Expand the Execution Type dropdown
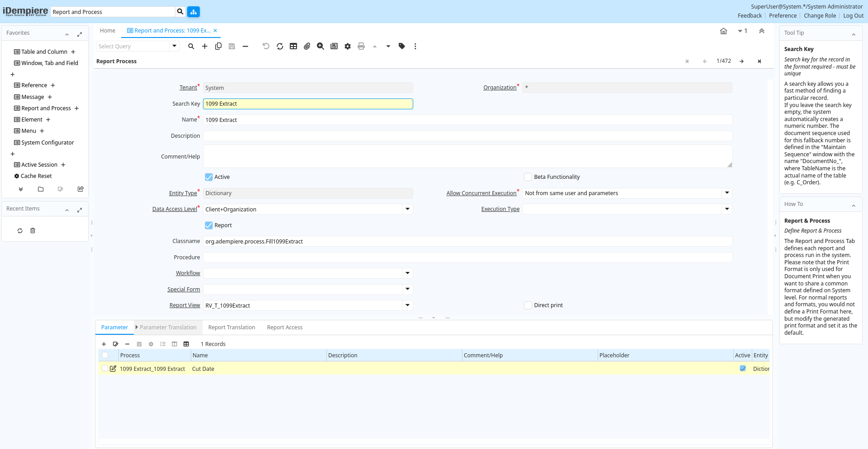868x449 pixels. click(x=726, y=209)
